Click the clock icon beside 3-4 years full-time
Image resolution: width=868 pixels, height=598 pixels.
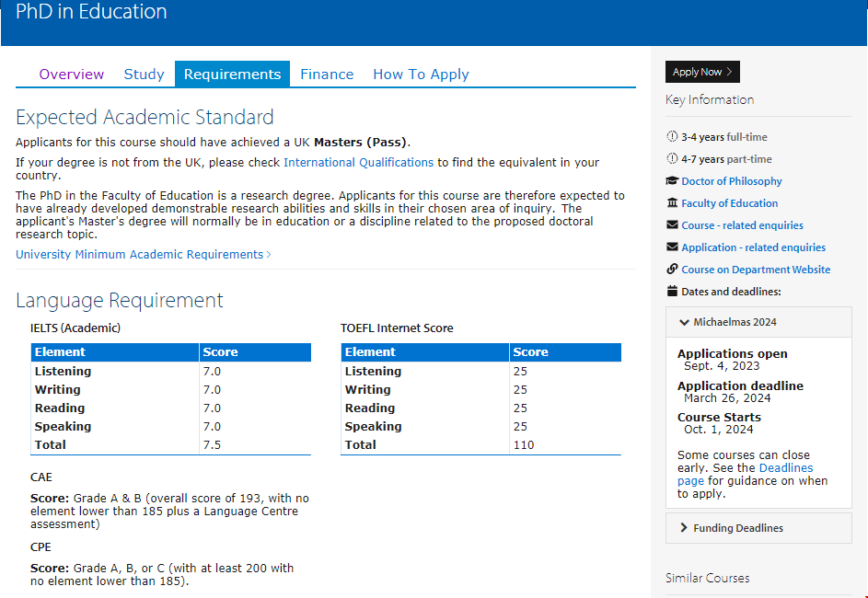pos(672,137)
